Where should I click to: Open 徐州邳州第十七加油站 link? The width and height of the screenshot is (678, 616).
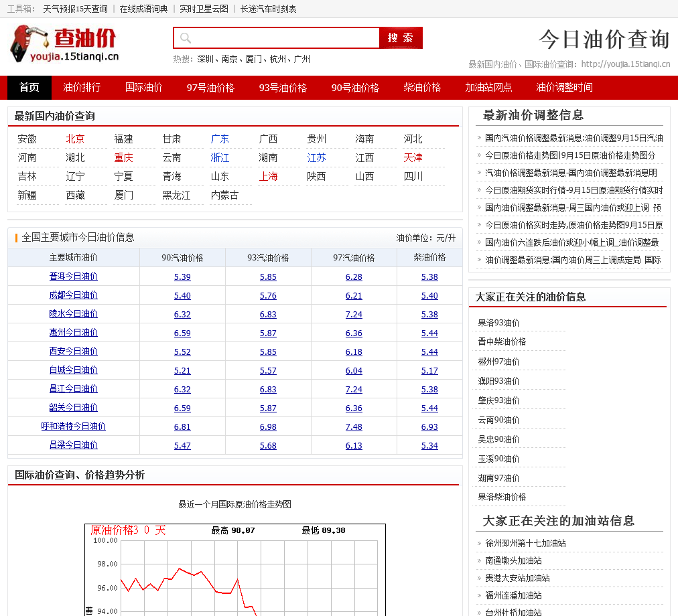tap(525, 544)
